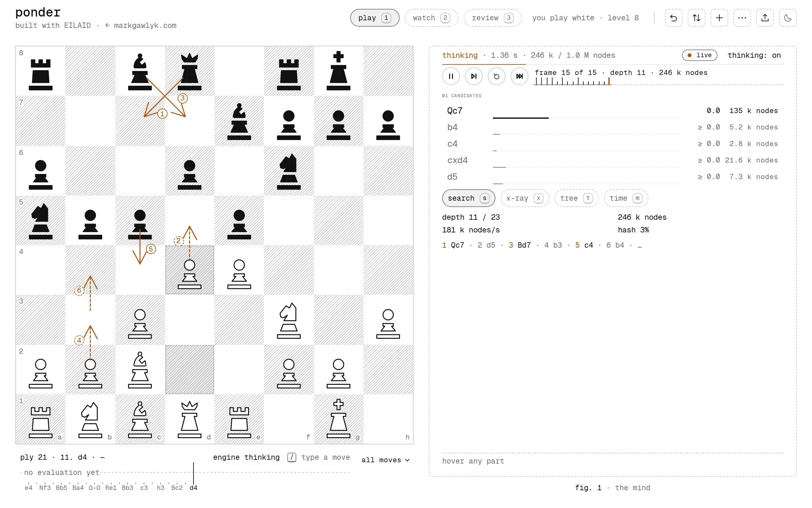Click the 'you play white · level 8' setting
This screenshot has height=508, width=812.
585,18
